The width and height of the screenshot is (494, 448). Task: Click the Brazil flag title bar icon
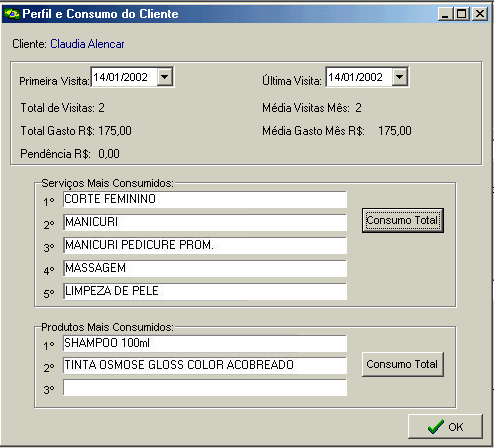pos(12,14)
